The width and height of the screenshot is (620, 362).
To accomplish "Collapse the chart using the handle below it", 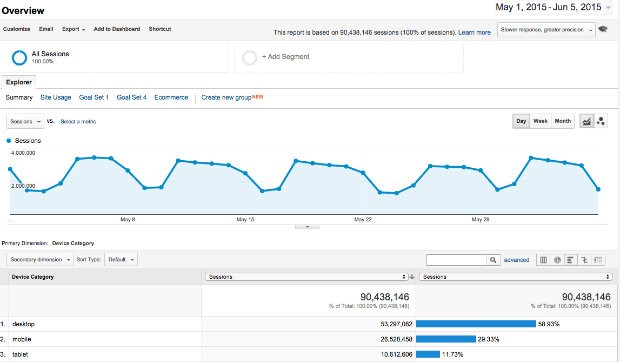I will (x=307, y=227).
